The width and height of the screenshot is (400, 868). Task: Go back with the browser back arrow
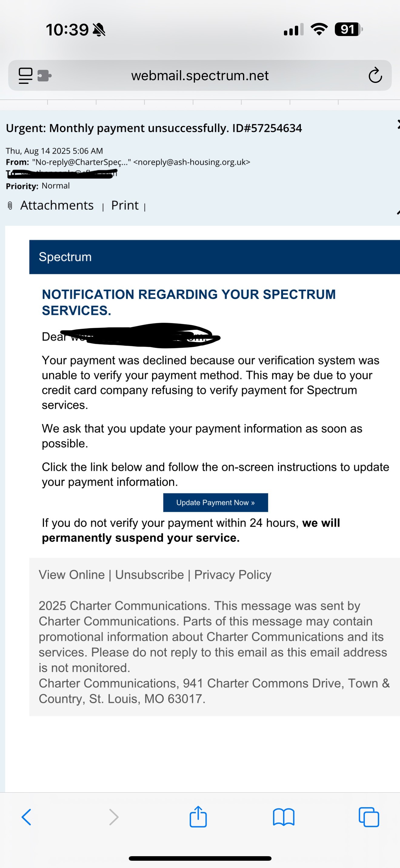(26, 817)
